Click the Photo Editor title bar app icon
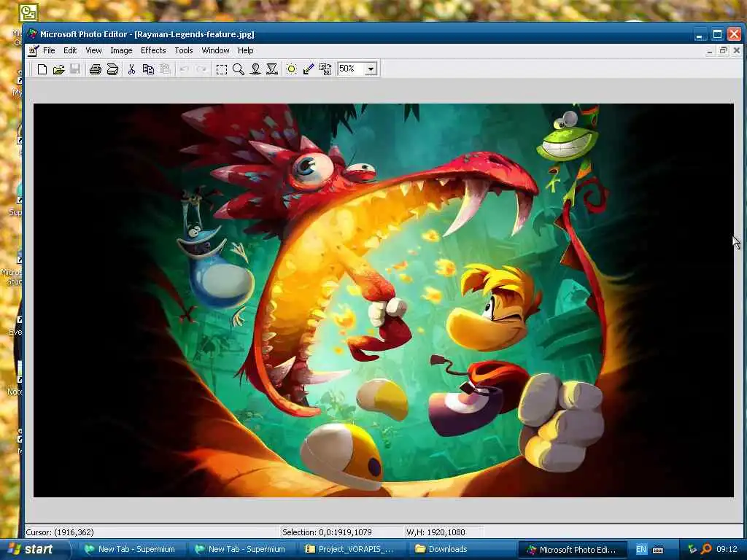Screen dimensions: 747x560 click(x=32, y=34)
